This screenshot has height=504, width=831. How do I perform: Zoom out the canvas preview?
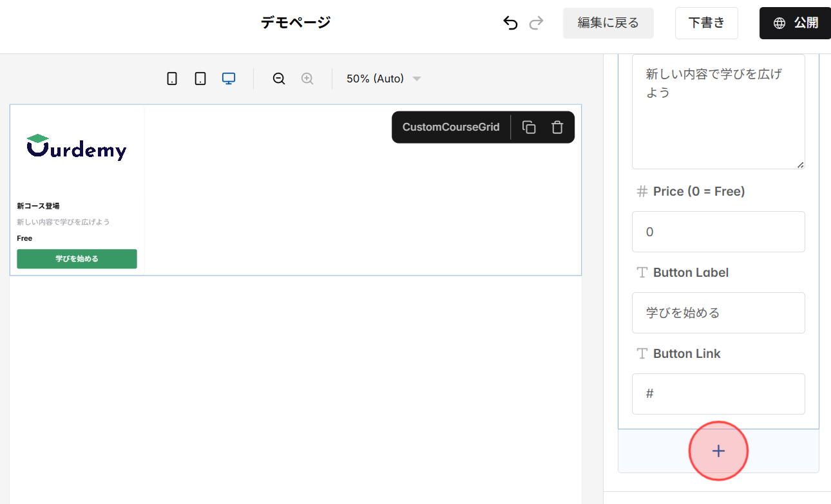tap(278, 78)
